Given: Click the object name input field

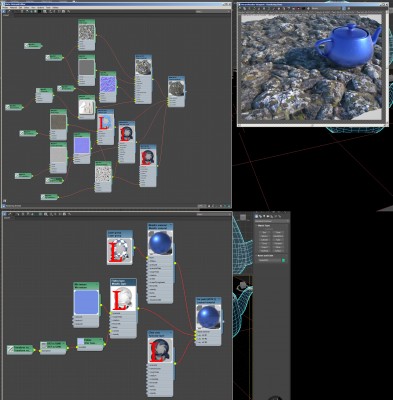Looking at the screenshot, I should click(x=270, y=260).
